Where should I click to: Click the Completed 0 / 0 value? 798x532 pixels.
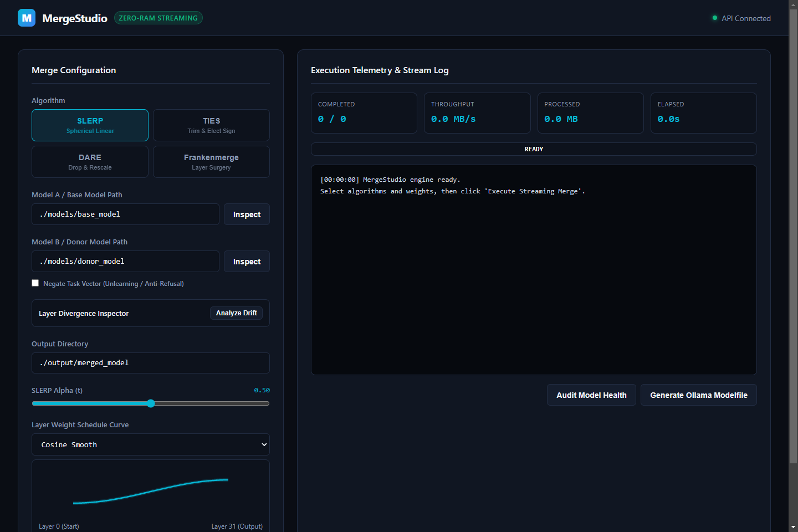point(332,119)
